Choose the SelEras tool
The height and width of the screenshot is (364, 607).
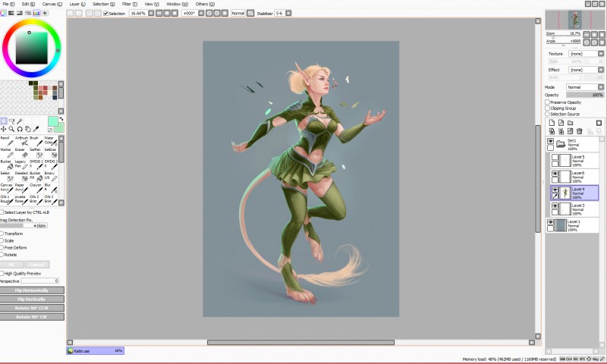click(51, 152)
